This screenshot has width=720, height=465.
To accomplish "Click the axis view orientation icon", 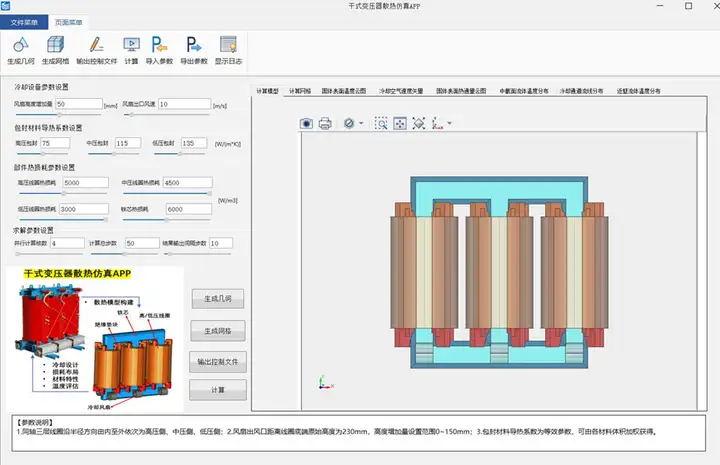I will tap(438, 123).
